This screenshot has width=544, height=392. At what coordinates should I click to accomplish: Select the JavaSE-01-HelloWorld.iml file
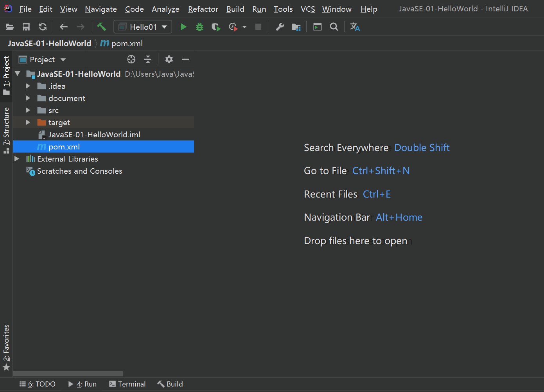[104, 135]
